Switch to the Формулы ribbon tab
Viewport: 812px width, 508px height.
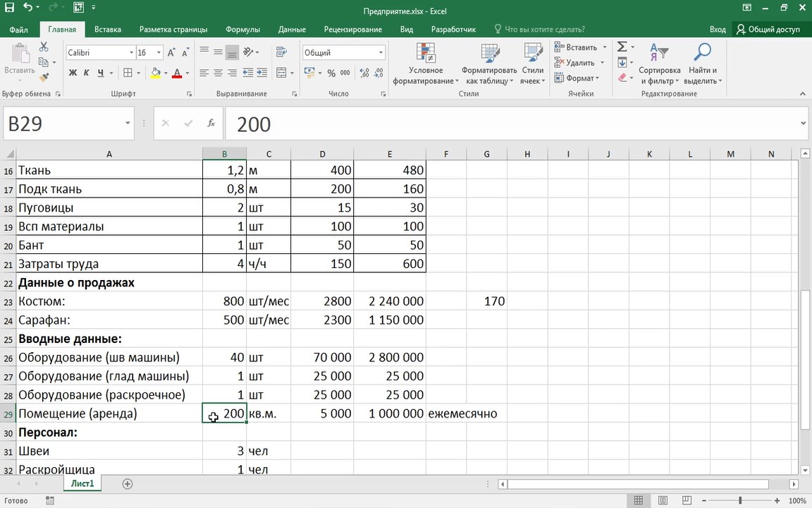tap(242, 30)
